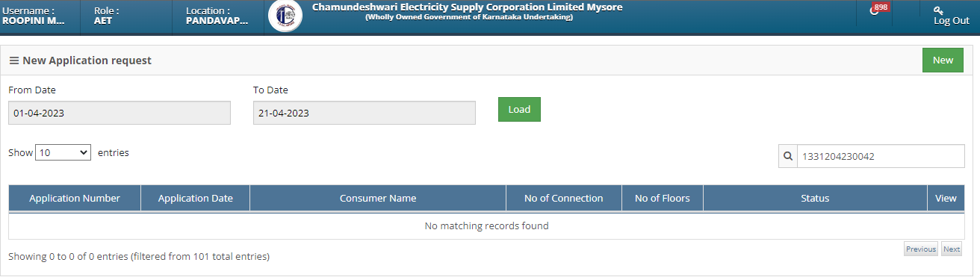Focus the search box containing 1331204230042
Viewport: 980px width, 280px height.
881,157
